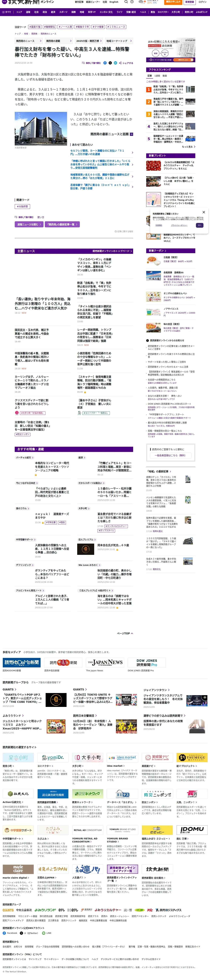Open the idea market site logo
The width and height of the screenshot is (210, 980).
point(122,757)
